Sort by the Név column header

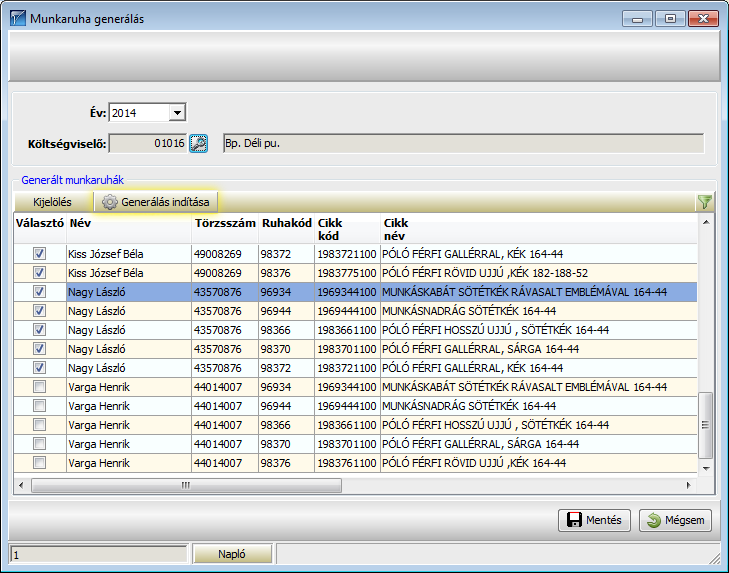point(129,229)
